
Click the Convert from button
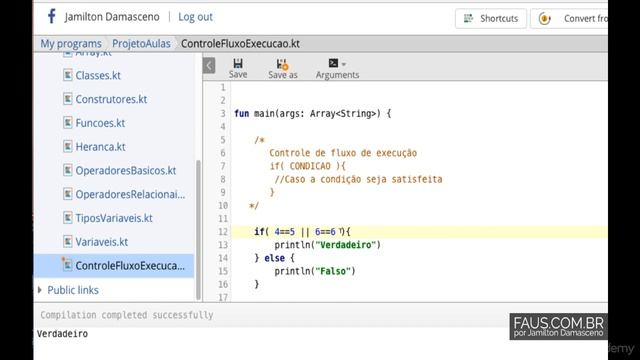click(569, 18)
